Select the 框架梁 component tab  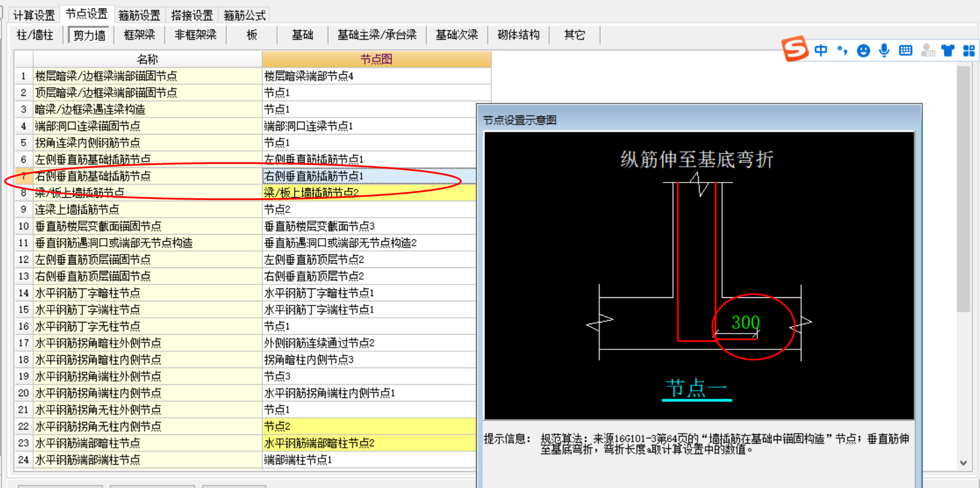coord(139,35)
